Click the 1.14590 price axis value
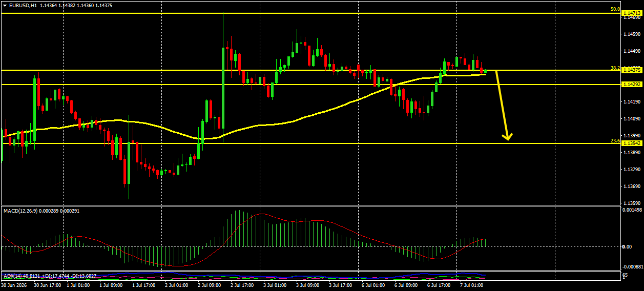644x291 pixels. 631,34
